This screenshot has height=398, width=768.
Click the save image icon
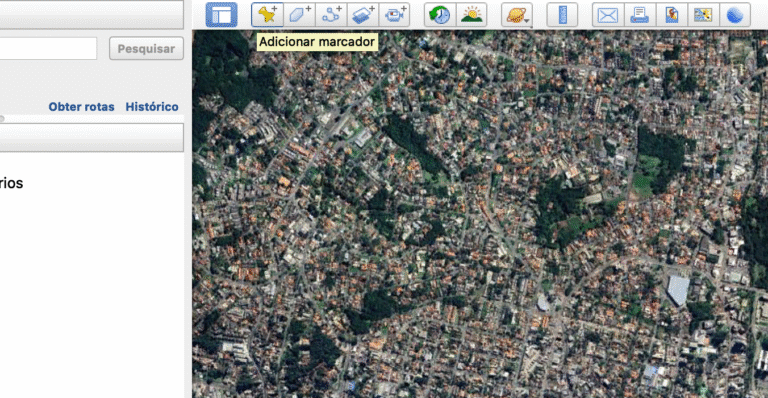tap(672, 15)
